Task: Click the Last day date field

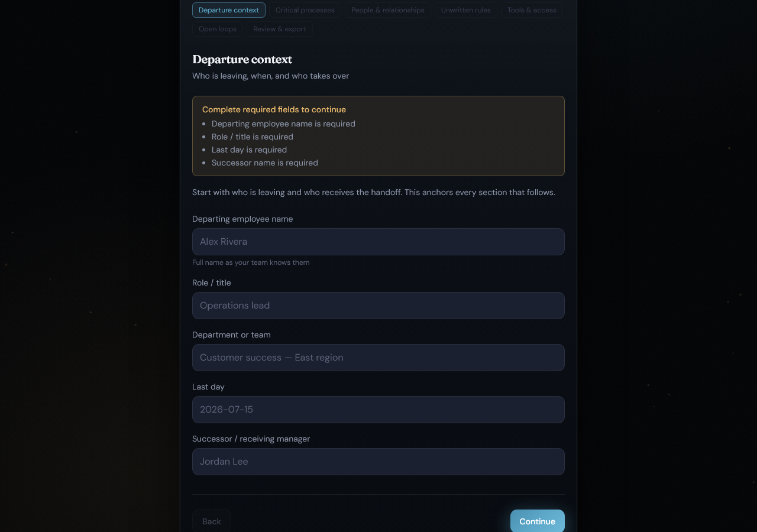Action: tap(378, 410)
